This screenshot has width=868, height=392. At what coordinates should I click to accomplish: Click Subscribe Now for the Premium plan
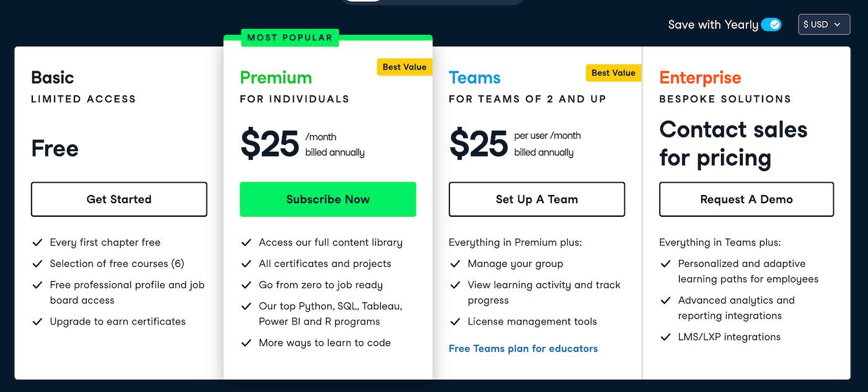coord(327,199)
